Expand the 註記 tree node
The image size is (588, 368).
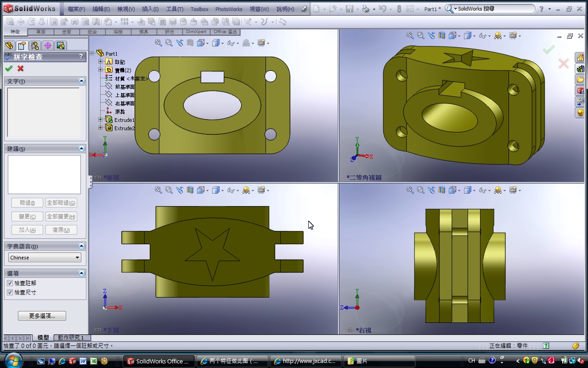[x=100, y=62]
